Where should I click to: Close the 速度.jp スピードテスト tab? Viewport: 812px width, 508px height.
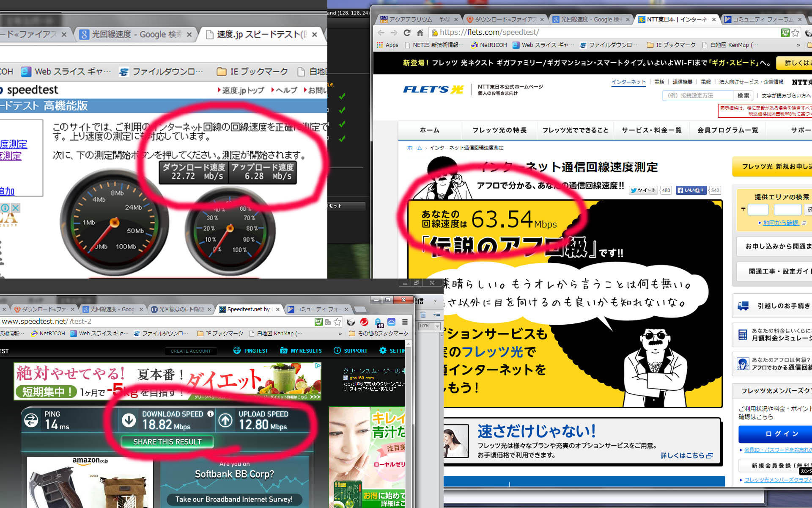(314, 35)
